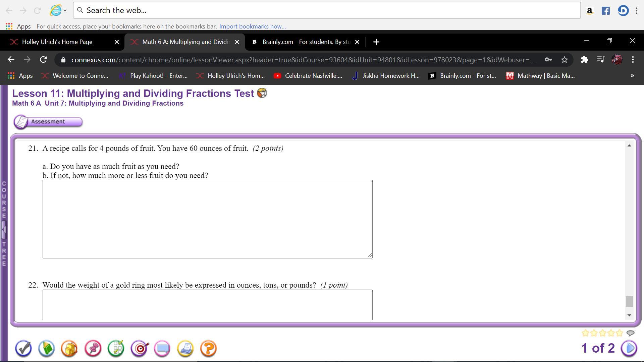Click the pink pushpin icon
Image resolution: width=644 pixels, height=362 pixels.
(x=93, y=349)
